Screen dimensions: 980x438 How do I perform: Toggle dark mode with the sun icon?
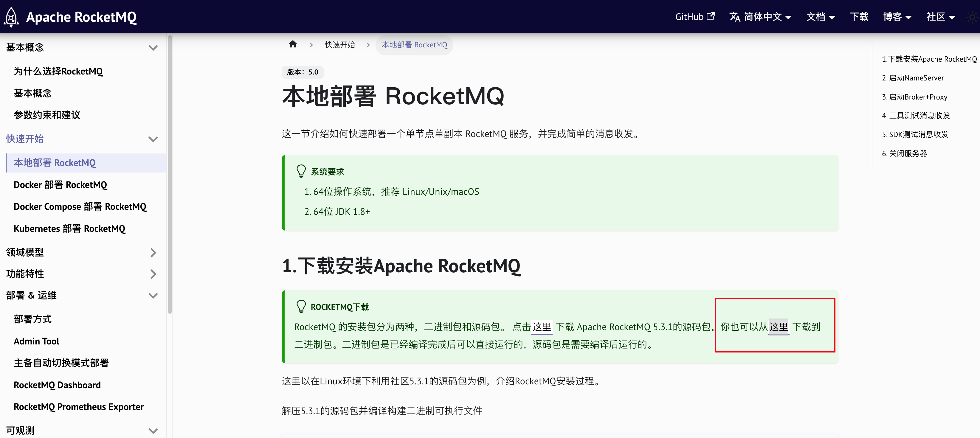971,17
